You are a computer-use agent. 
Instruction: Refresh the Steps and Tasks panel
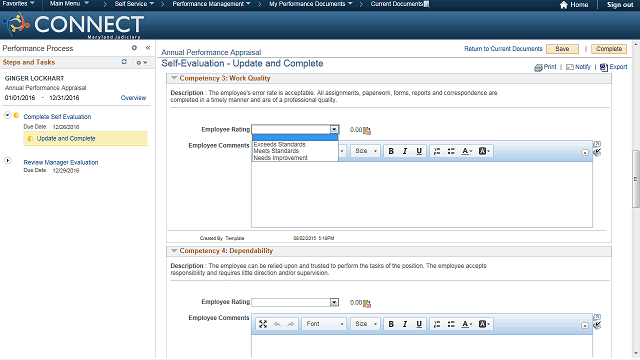(124, 62)
